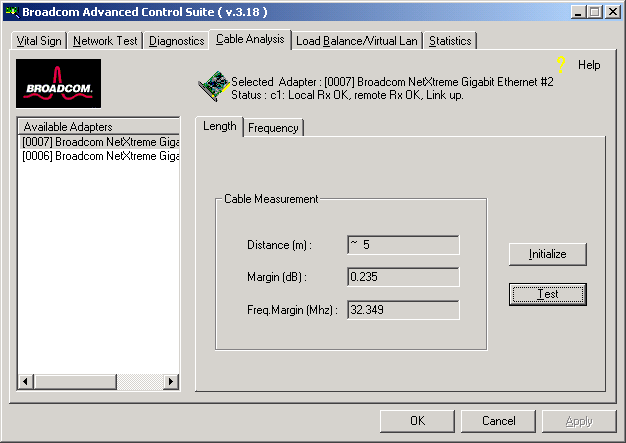Click the yellow Help question mark icon
The height and width of the screenshot is (443, 626).
click(x=561, y=64)
